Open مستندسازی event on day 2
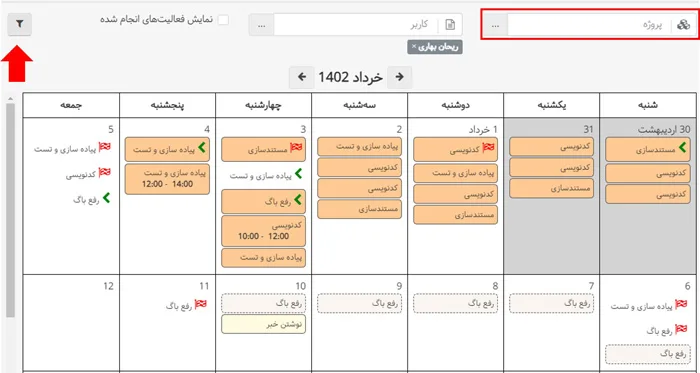This screenshot has width=700, height=373. click(359, 209)
